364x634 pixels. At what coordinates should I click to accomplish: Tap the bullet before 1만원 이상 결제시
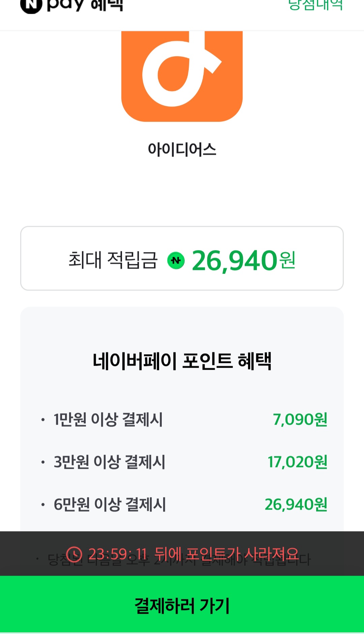click(x=43, y=420)
